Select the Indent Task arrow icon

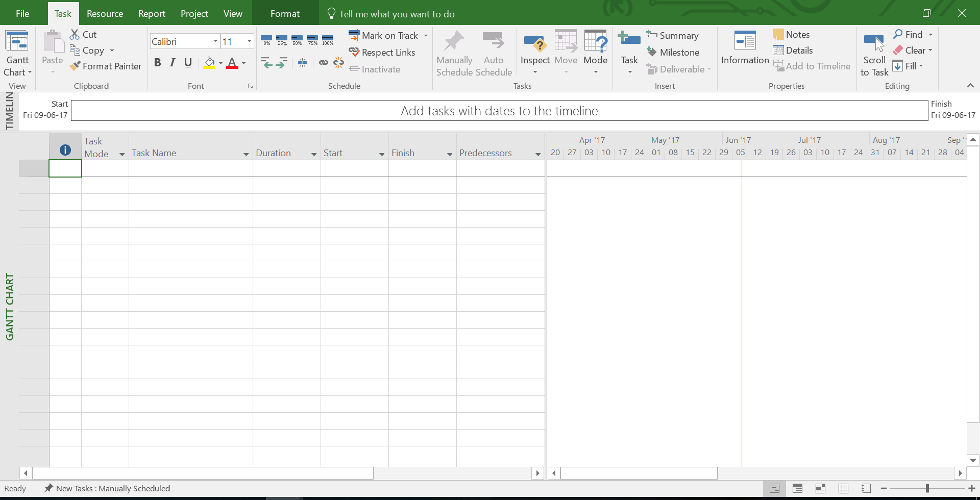tap(281, 63)
